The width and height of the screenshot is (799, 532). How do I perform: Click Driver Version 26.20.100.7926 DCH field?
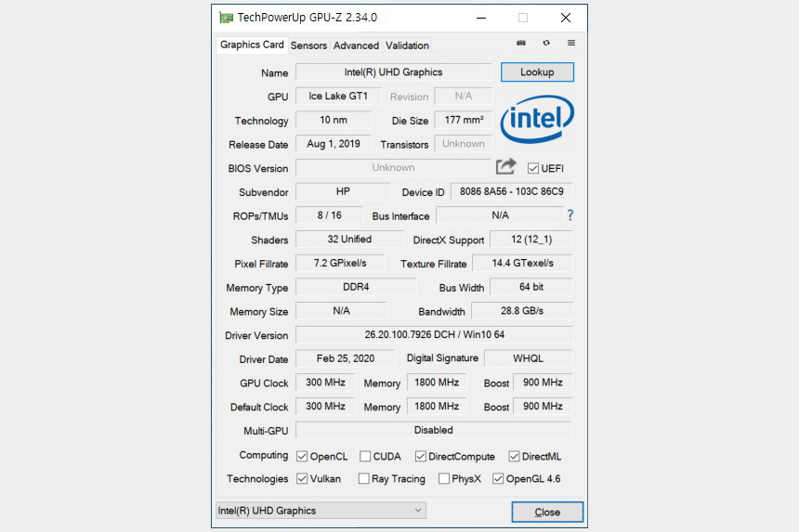click(x=434, y=335)
